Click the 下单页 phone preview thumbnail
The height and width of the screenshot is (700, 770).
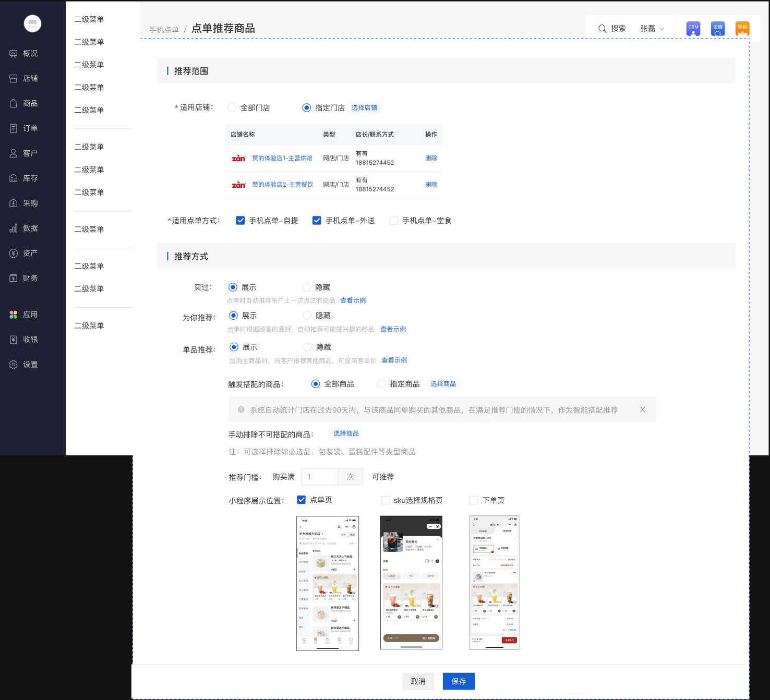[x=494, y=582]
